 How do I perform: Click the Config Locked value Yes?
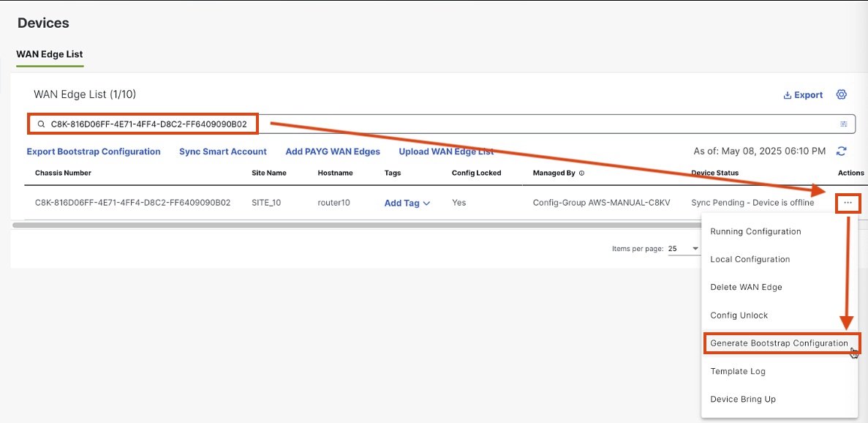pyautogui.click(x=459, y=203)
